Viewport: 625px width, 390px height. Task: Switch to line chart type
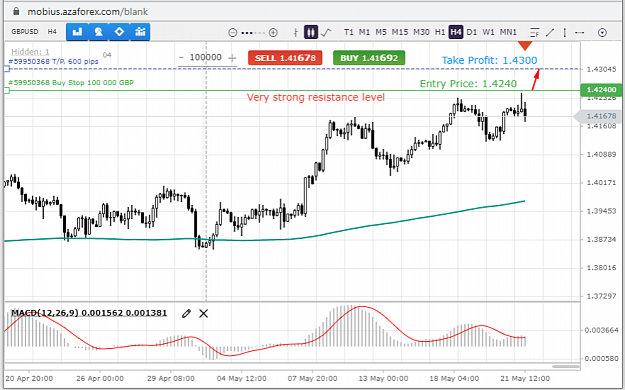coord(326,32)
